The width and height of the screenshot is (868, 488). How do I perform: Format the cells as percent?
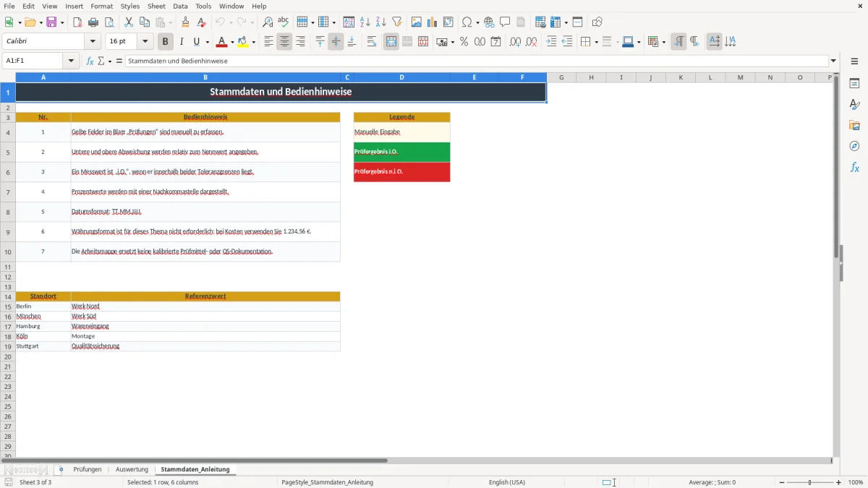[464, 42]
